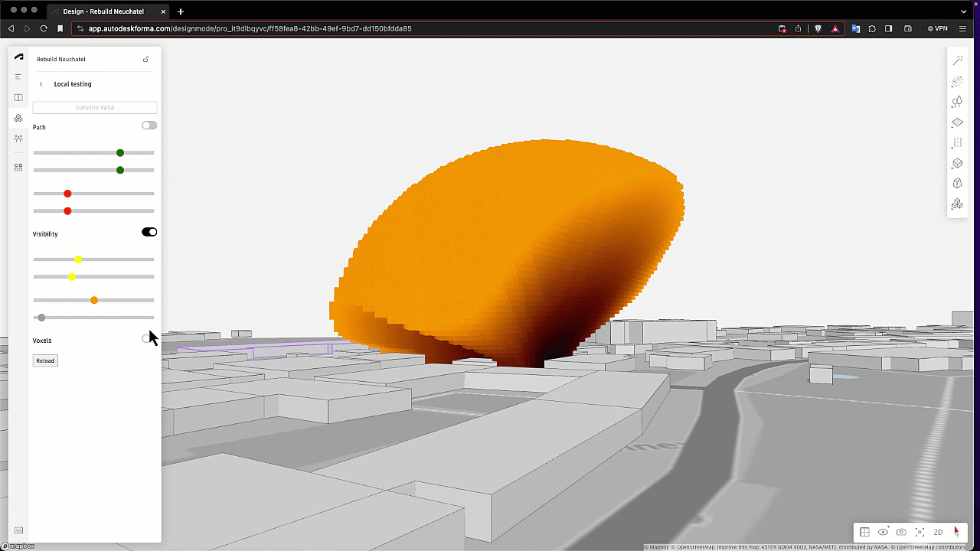
Task: Click the Brave Shields lion icon
Action: (x=818, y=28)
